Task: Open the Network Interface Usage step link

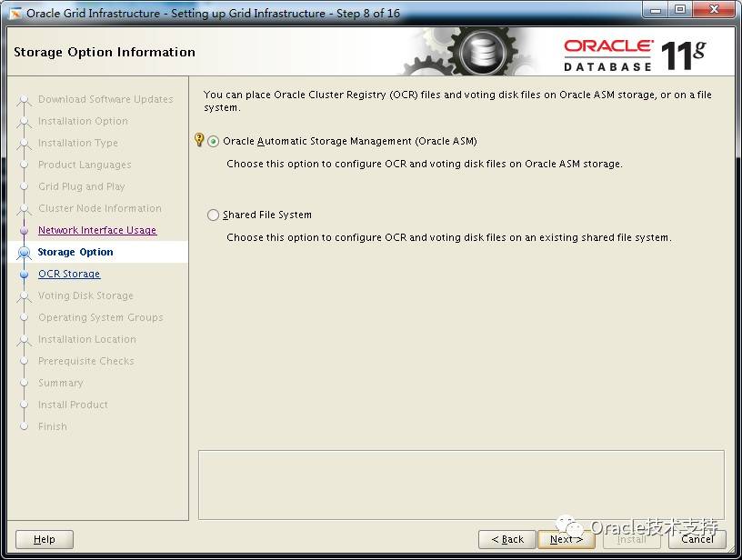Action: [97, 230]
